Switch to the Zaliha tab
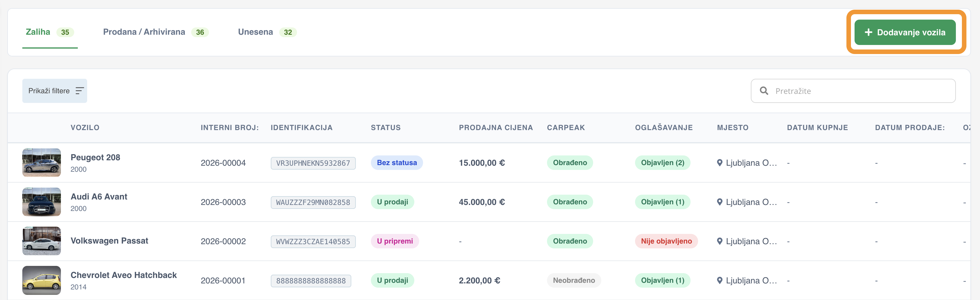 [50, 32]
